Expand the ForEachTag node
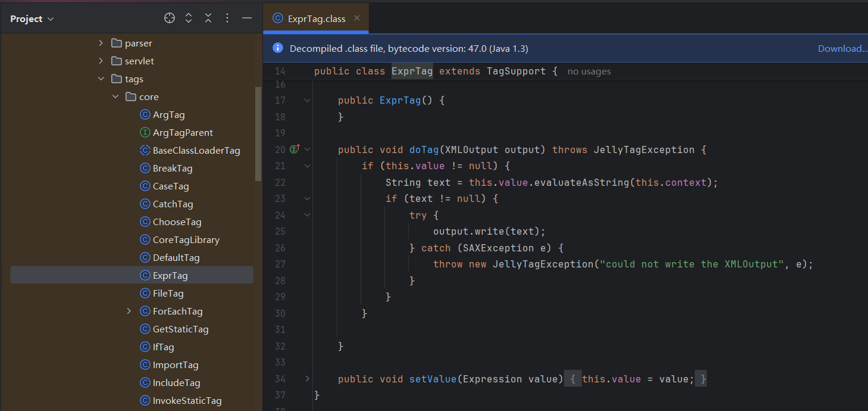Screen dimensions: 868x411 click(129, 312)
